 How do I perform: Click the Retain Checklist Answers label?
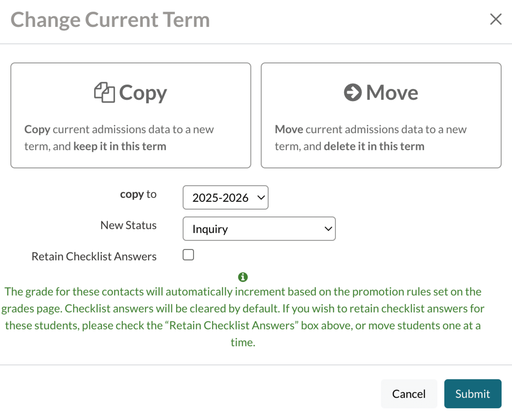pyautogui.click(x=94, y=256)
